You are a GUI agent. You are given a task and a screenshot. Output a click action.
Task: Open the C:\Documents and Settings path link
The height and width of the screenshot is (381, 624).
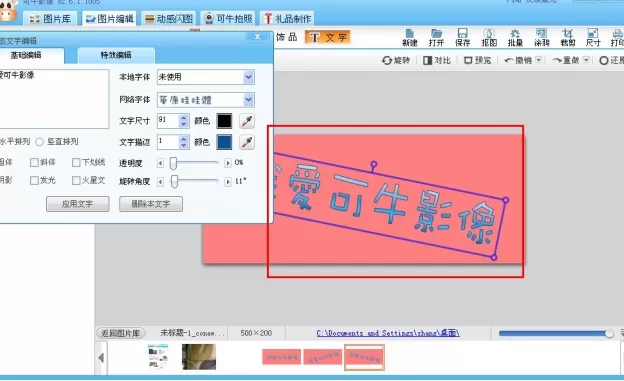388,333
